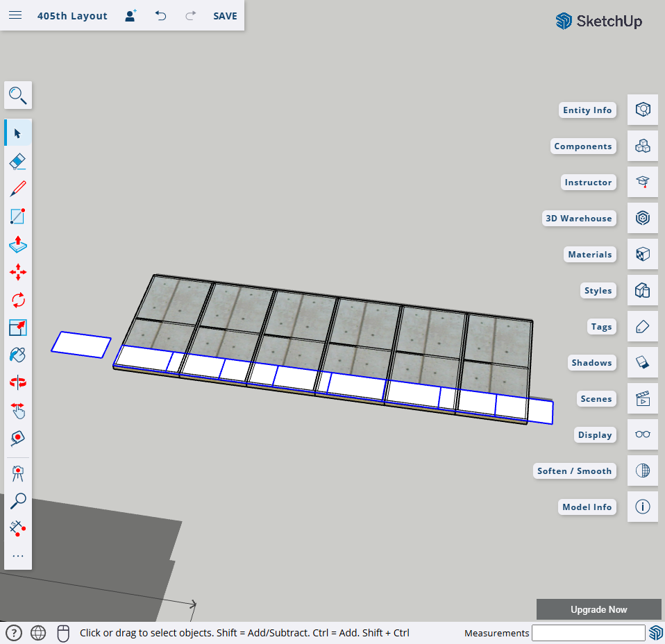Screen dimensions: 665x644
Task: Click the SketchUp logo at top right
Action: click(x=599, y=21)
